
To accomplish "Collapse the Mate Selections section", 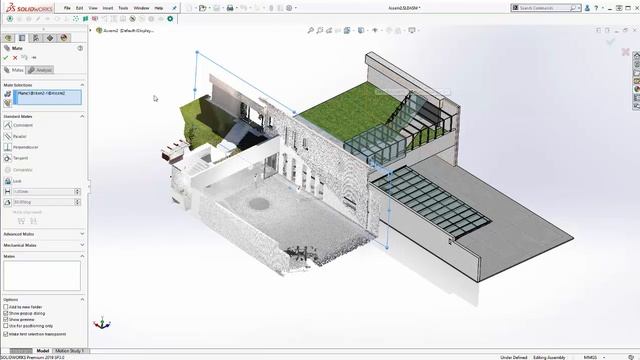I will click(x=82, y=85).
